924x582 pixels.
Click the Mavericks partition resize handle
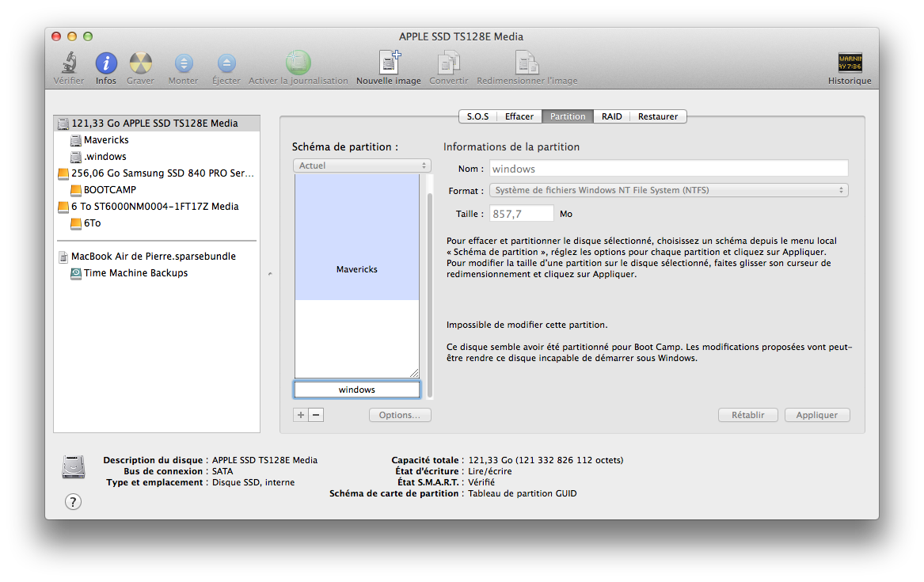click(414, 373)
